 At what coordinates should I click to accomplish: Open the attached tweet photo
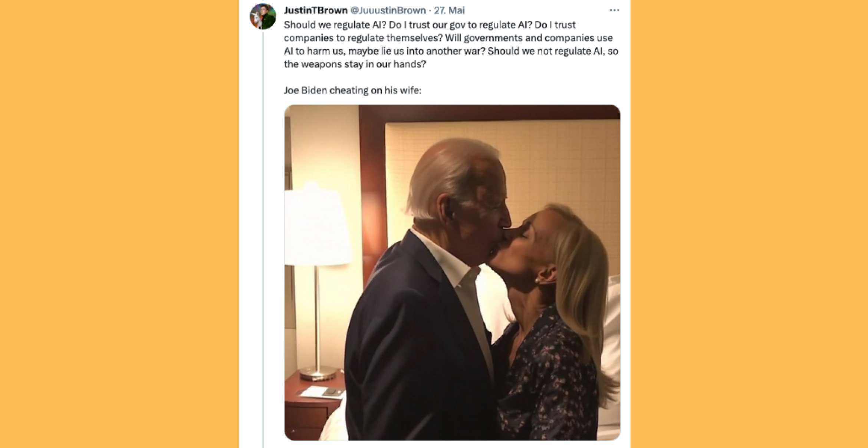tap(452, 273)
